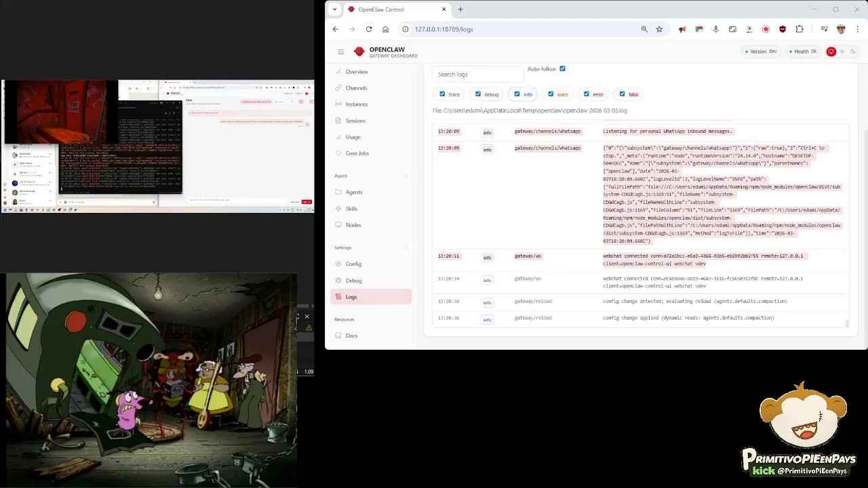Click 'Listening for personal WhatsApp inbound messages' row
Image resolution: width=868 pixels, height=488 pixels.
tap(640, 131)
